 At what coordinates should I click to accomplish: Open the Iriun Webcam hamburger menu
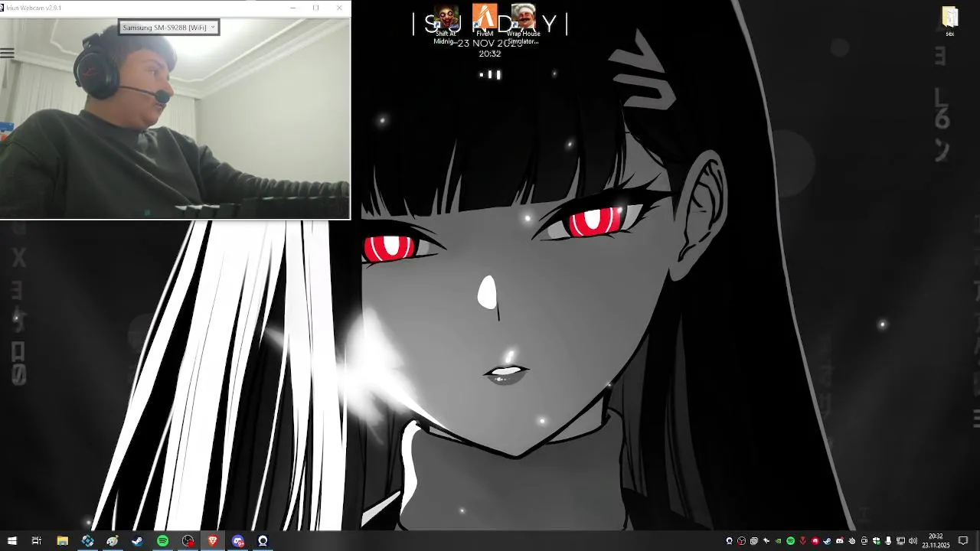[x=7, y=54]
